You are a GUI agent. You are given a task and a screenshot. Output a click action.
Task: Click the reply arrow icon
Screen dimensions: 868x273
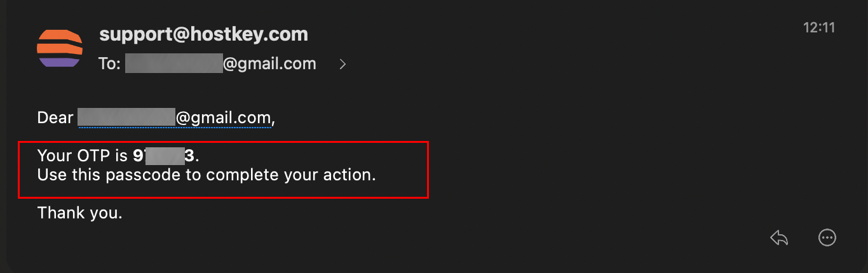(x=779, y=238)
